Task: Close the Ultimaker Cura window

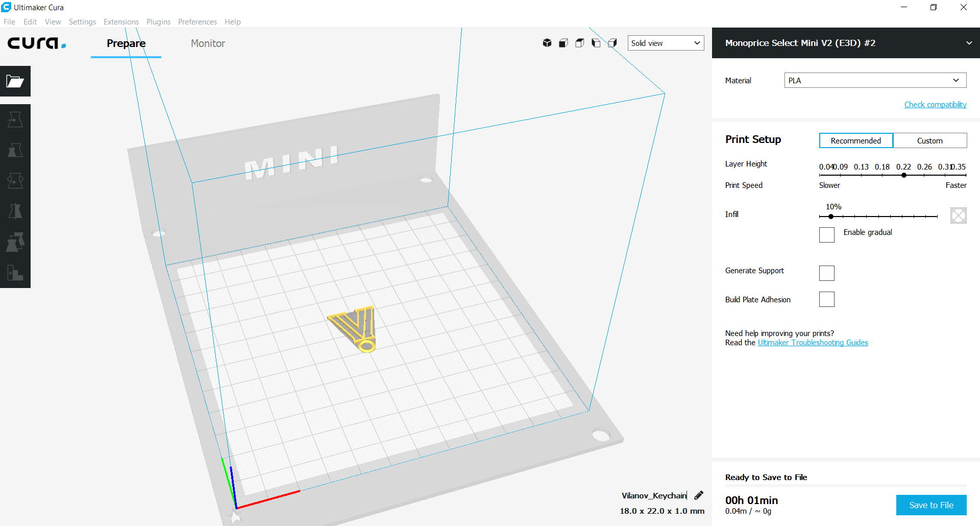Action: tap(964, 7)
